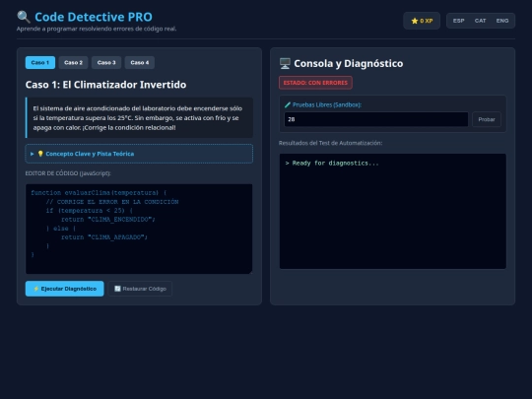Viewport: 532px width, 399px height.
Task: Click the air-conditioning case description text
Action: (x=138, y=118)
